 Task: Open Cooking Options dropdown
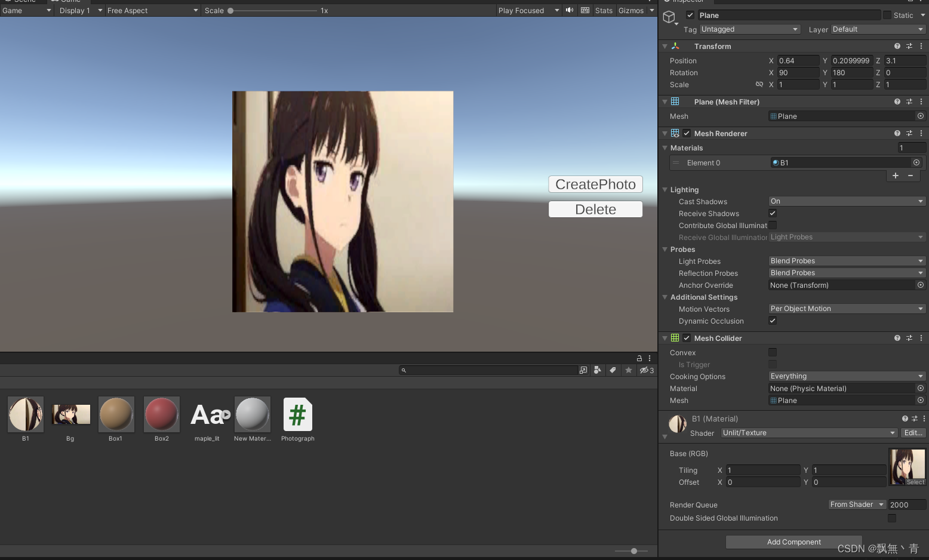click(x=847, y=376)
